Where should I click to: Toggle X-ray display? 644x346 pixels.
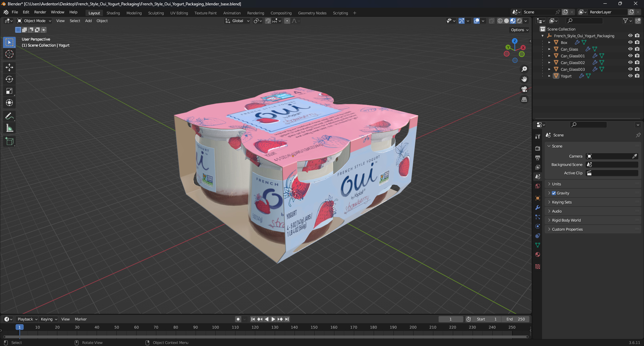coord(492,21)
